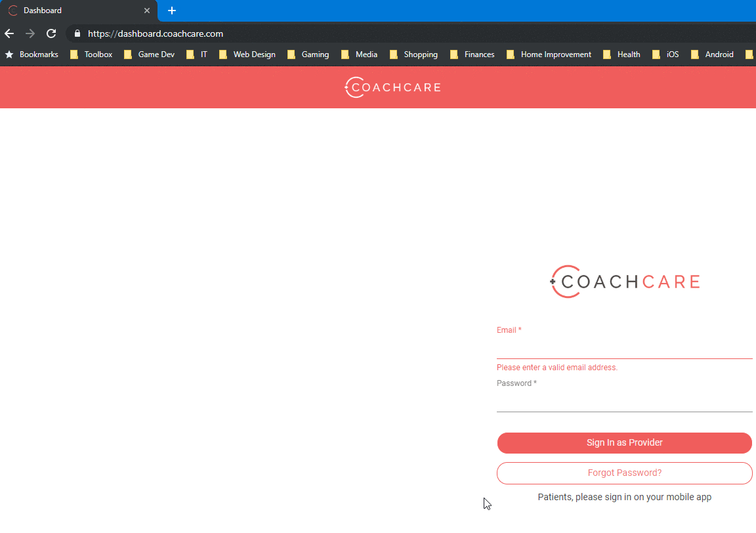The height and width of the screenshot is (533, 756).
Task: Close the Dashboard tab
Action: (x=147, y=11)
